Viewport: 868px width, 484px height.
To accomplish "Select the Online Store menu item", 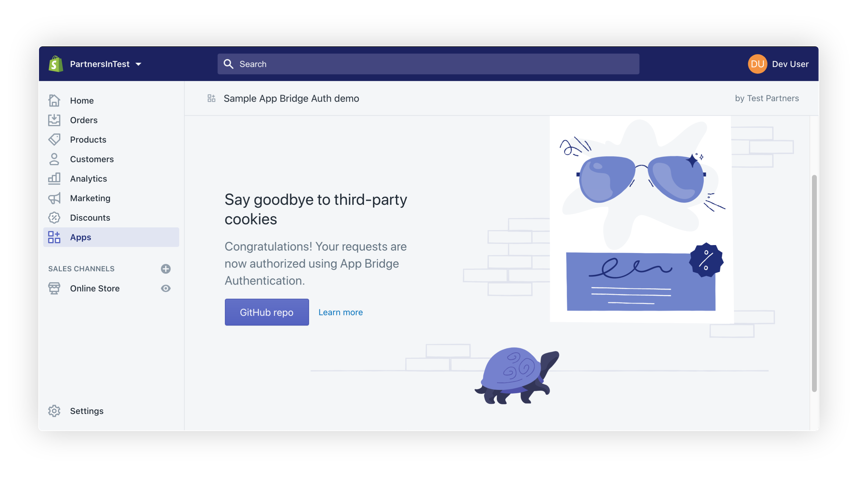I will (95, 288).
